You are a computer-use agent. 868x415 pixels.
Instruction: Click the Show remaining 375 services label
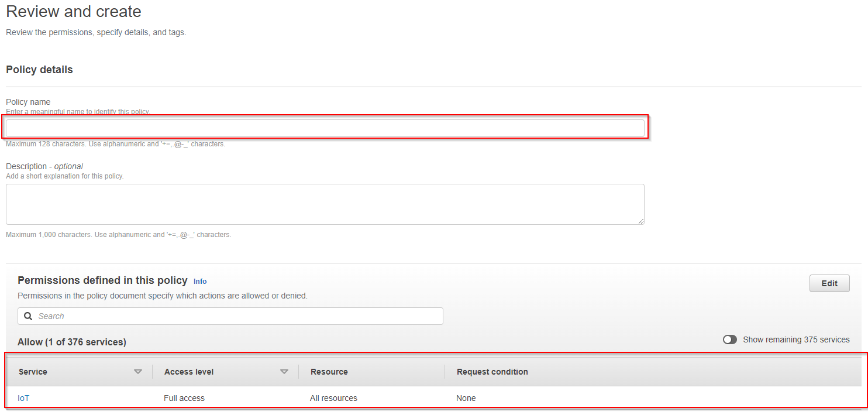coord(796,339)
